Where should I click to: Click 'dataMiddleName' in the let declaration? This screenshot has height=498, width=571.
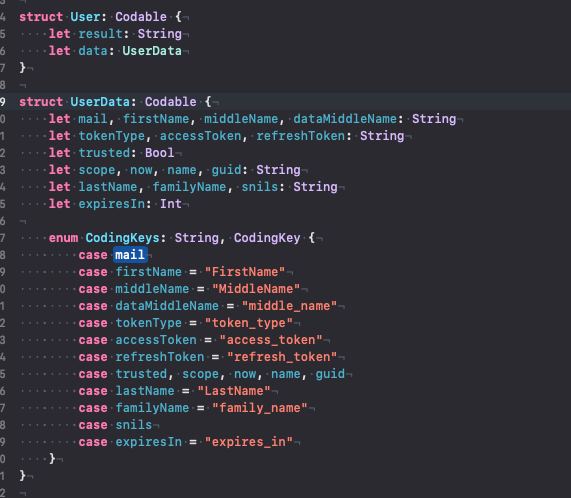click(345, 119)
